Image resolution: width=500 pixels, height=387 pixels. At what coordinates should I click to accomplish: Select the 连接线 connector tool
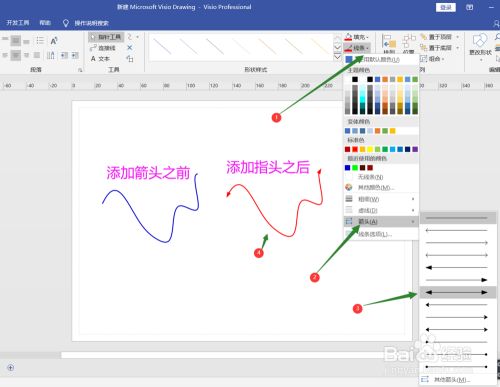click(x=103, y=48)
